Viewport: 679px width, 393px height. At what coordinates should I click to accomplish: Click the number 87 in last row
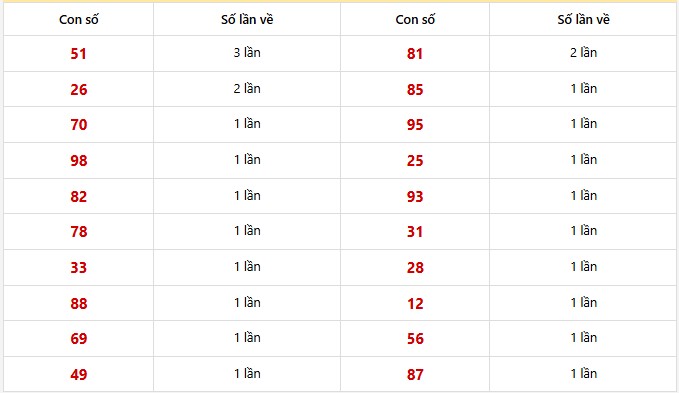pos(415,374)
